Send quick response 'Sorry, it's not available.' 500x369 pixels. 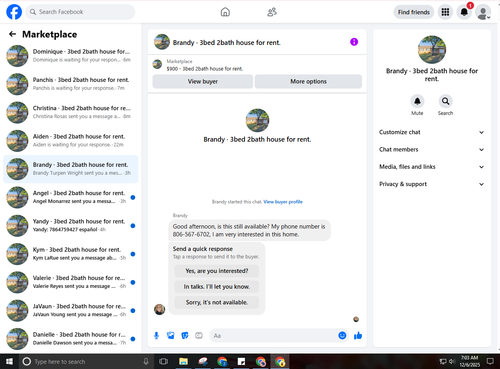(217, 302)
